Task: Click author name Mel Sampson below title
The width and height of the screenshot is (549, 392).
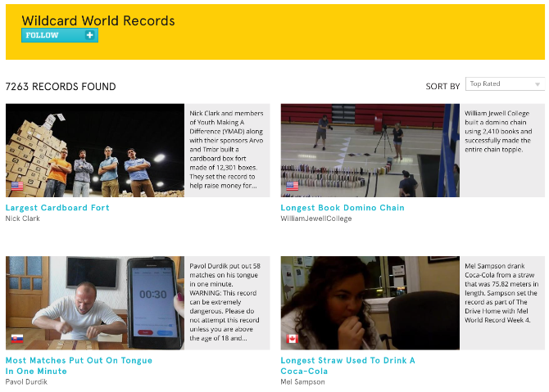Action: (302, 382)
